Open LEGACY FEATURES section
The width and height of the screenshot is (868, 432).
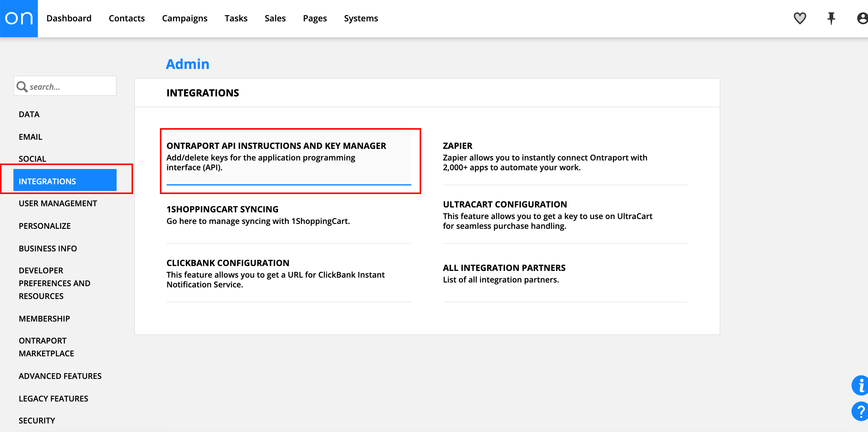(x=53, y=398)
